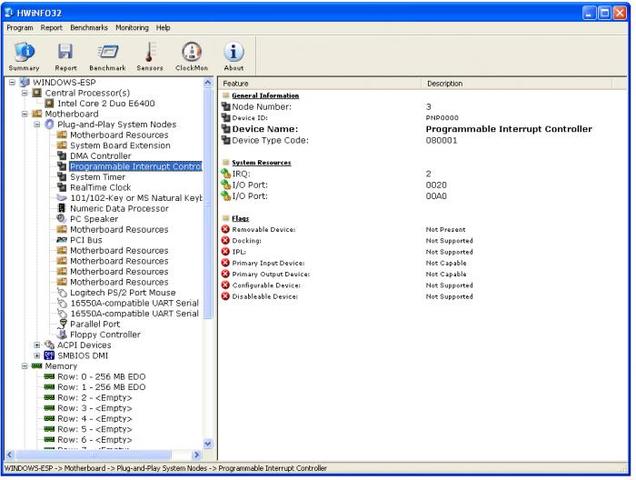Collapse the WINDOWS-ESP root node
Viewport: 636px width, 480px height.
click(12, 82)
